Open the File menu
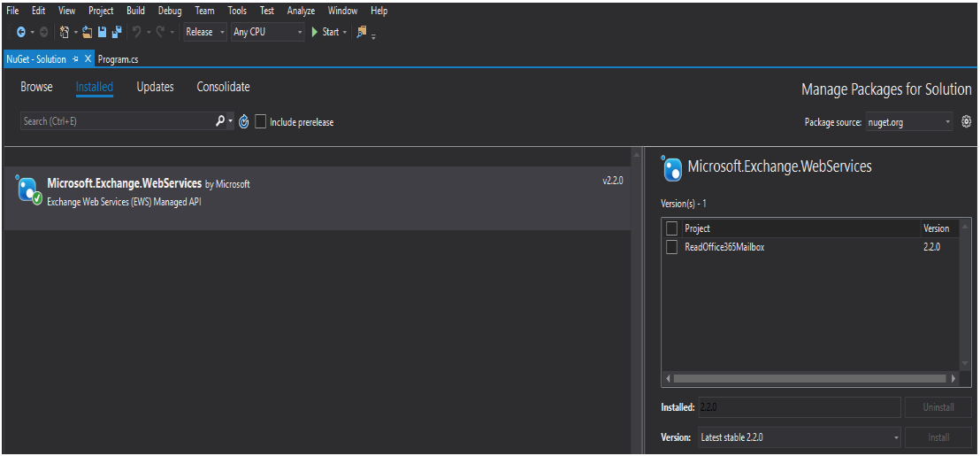This screenshot has width=980, height=456. tap(12, 11)
